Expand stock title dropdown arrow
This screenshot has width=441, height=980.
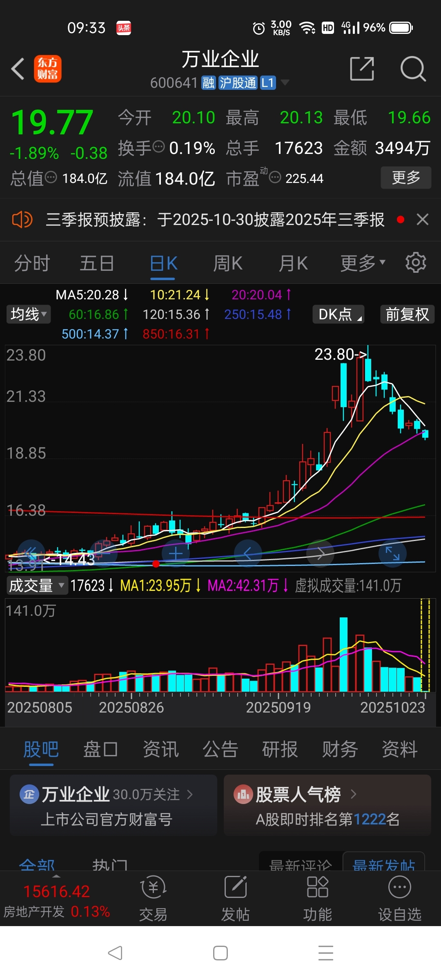pyautogui.click(x=285, y=82)
